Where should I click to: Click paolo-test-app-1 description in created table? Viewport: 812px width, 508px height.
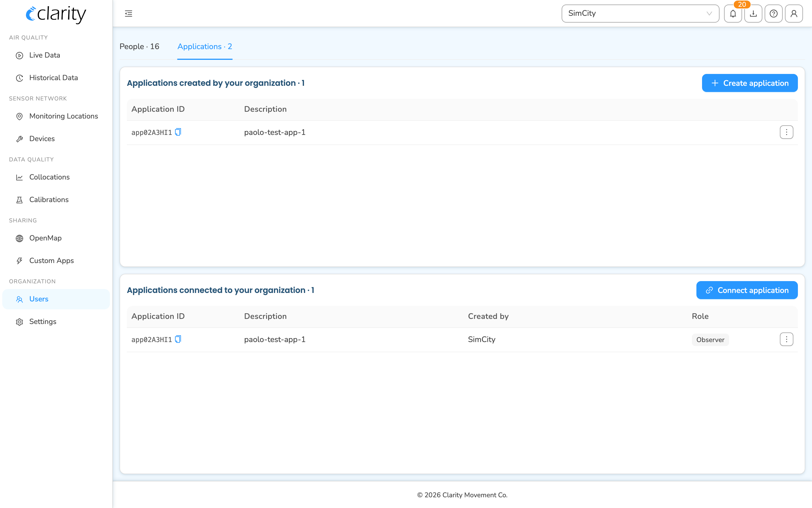pos(275,132)
